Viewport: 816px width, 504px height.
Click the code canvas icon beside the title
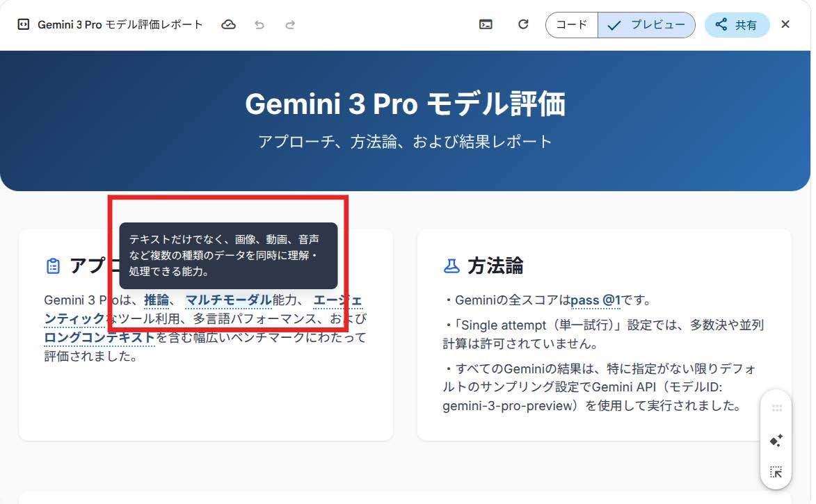pyautogui.click(x=24, y=24)
